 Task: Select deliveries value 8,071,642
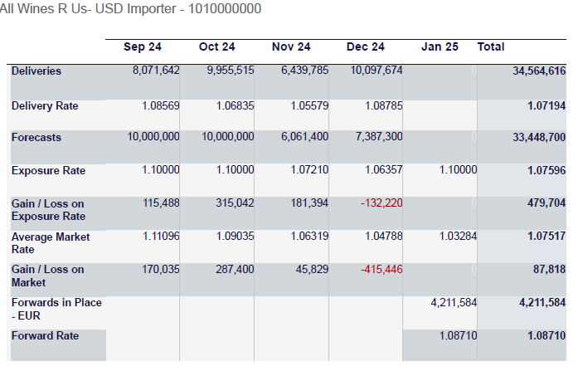(156, 71)
